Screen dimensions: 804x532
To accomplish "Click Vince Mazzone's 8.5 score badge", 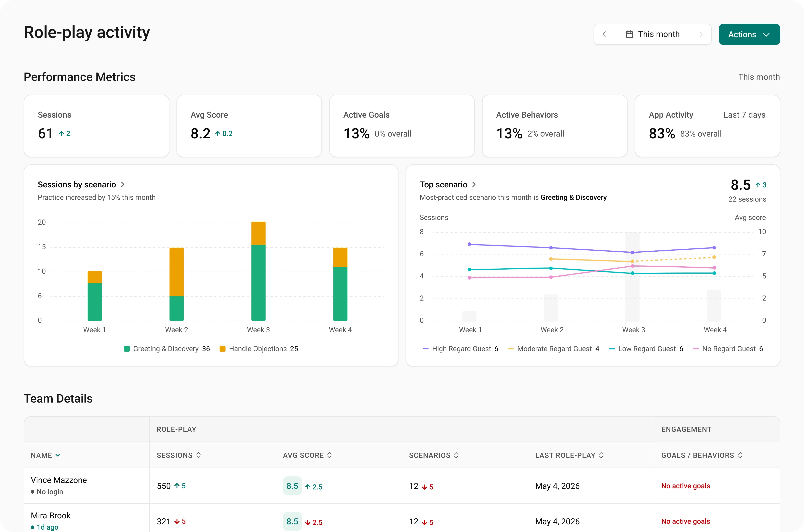I will (x=292, y=486).
